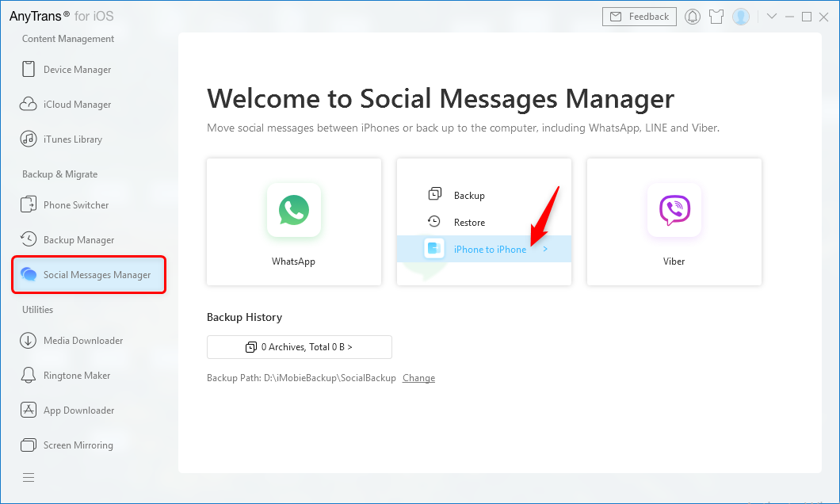Viewport: 840px width, 504px height.
Task: Click the iPhone to iPhone transfer icon
Action: [x=434, y=249]
